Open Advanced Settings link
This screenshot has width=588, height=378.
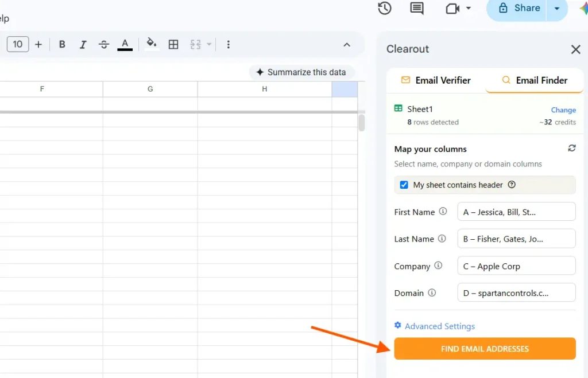click(x=439, y=326)
